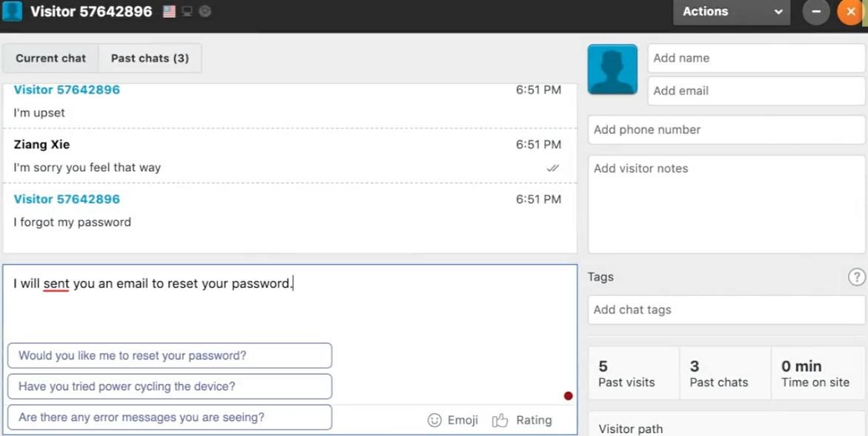868x436 pixels.
Task: Click the desktop device icon beside flag
Action: 187,11
